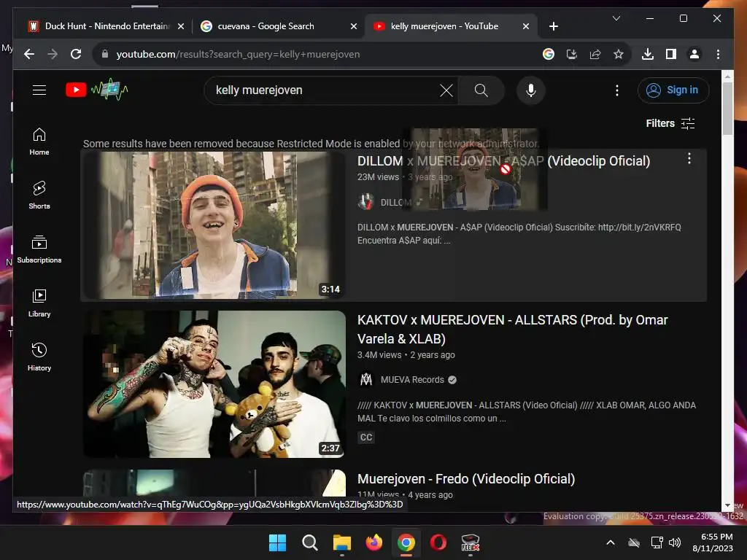Screen dimensions: 747x560
Task: Click the install app icon in address bar
Action: (572, 54)
